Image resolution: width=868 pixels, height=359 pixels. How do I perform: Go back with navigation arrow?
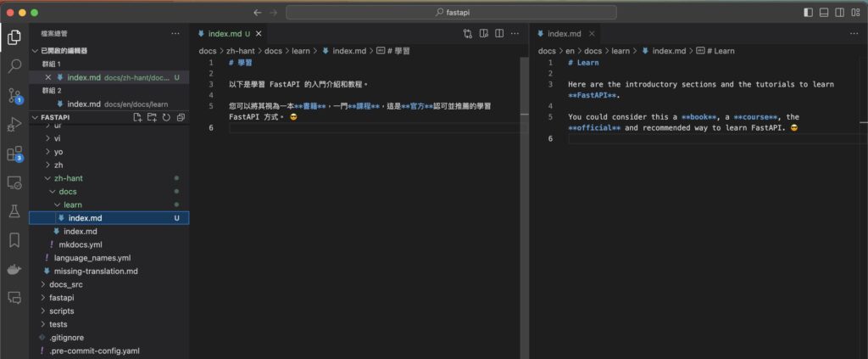point(258,12)
